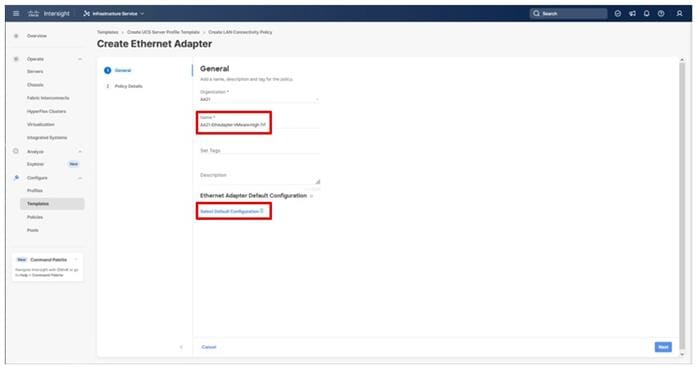Collapse the wizard steps side panel
This screenshot has height=370, width=698.
tap(181, 347)
